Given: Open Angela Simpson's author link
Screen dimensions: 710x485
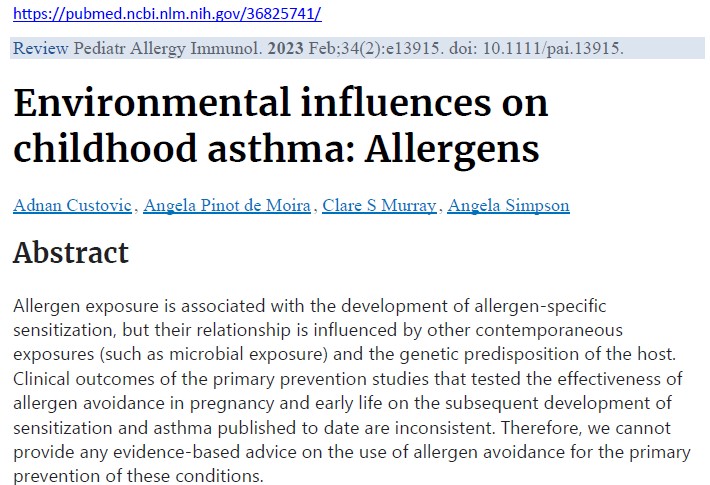Looking at the screenshot, I should click(x=508, y=206).
